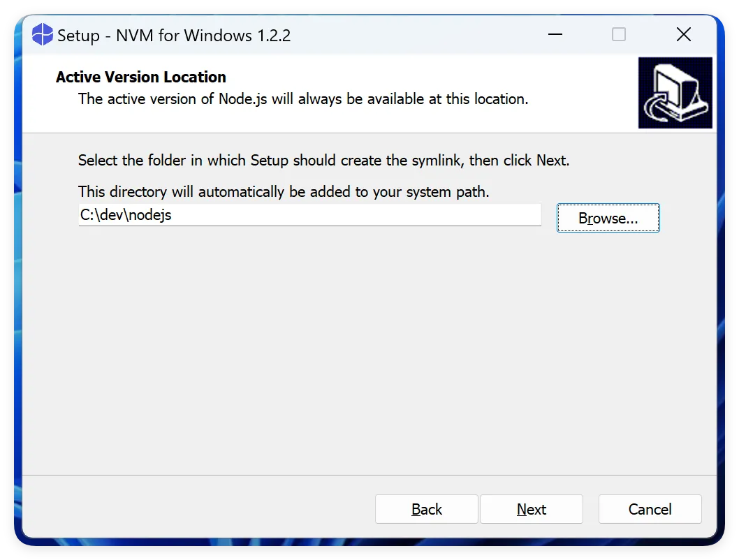
Task: Click the blue desktop wallpaper beside the dialog
Action: click(x=18, y=283)
